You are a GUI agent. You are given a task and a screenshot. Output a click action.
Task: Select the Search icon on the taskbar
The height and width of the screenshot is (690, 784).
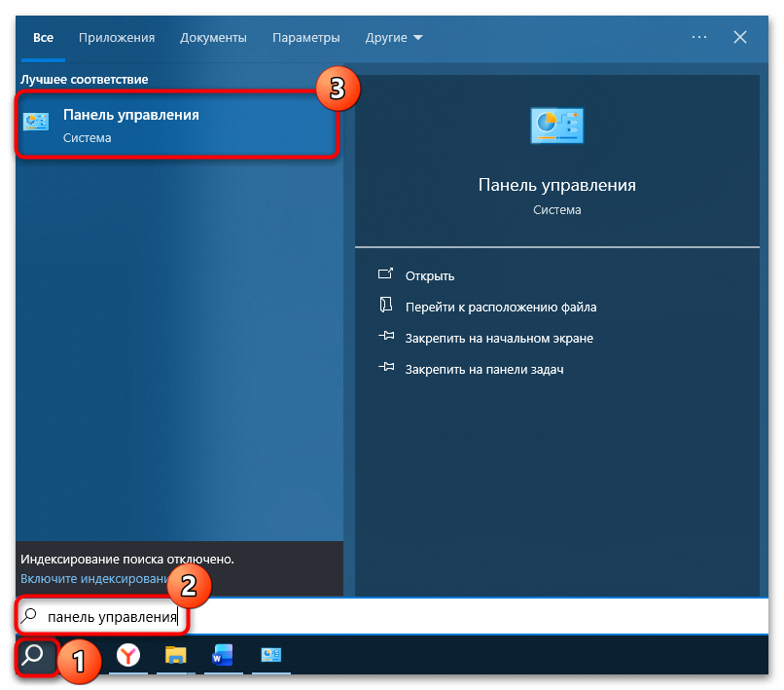(32, 658)
